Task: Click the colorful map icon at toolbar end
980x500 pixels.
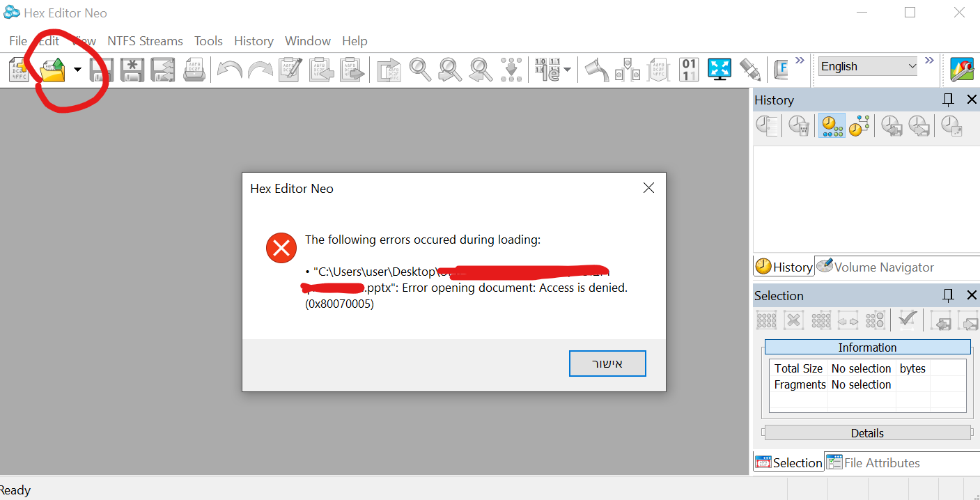Action: (962, 70)
